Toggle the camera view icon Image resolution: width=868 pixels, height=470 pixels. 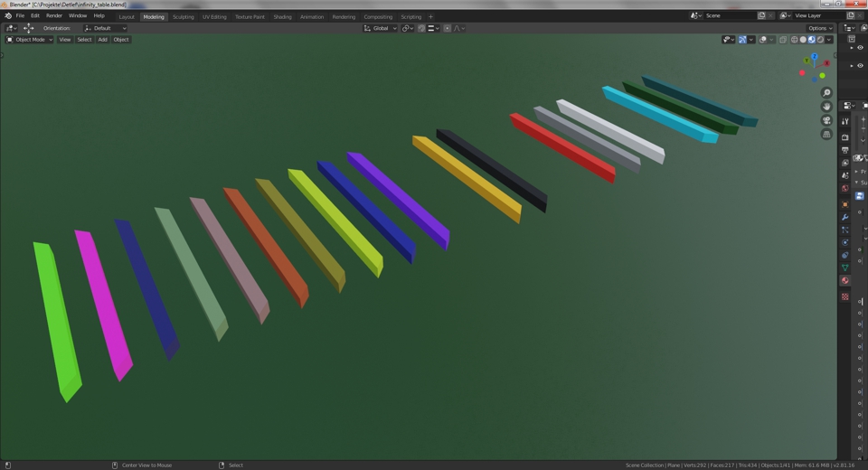[x=826, y=120]
